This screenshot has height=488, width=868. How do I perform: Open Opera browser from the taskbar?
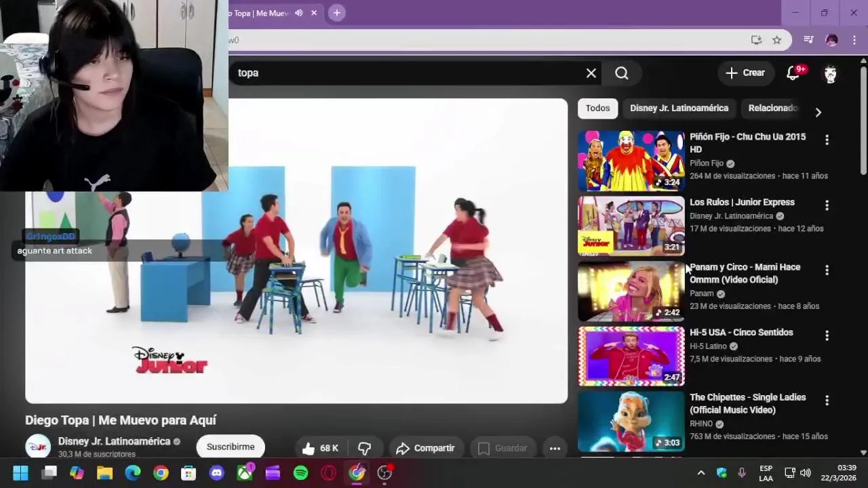click(x=329, y=472)
